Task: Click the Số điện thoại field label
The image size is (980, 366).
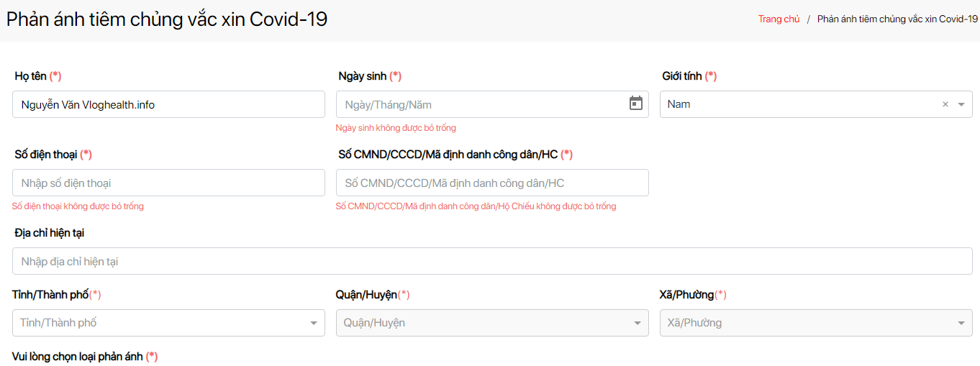Action: [x=46, y=155]
